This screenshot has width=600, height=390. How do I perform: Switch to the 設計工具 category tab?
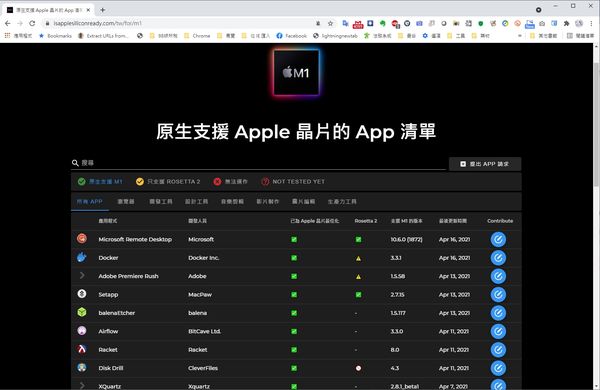pyautogui.click(x=196, y=201)
